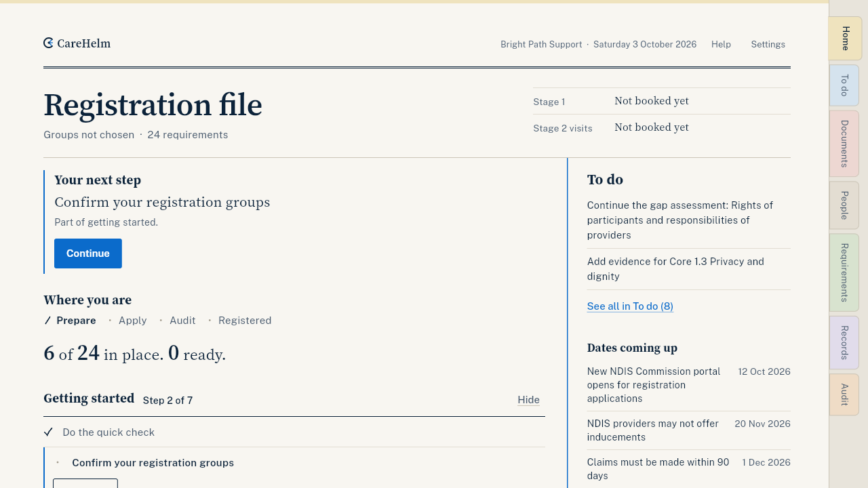Click the 6 of 24 in place summary
868x488 pixels.
click(x=104, y=354)
